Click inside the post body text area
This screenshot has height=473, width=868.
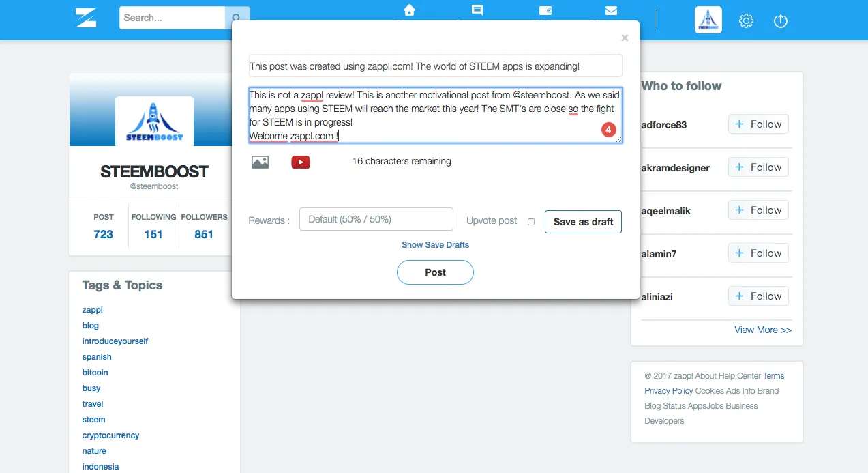click(435, 115)
